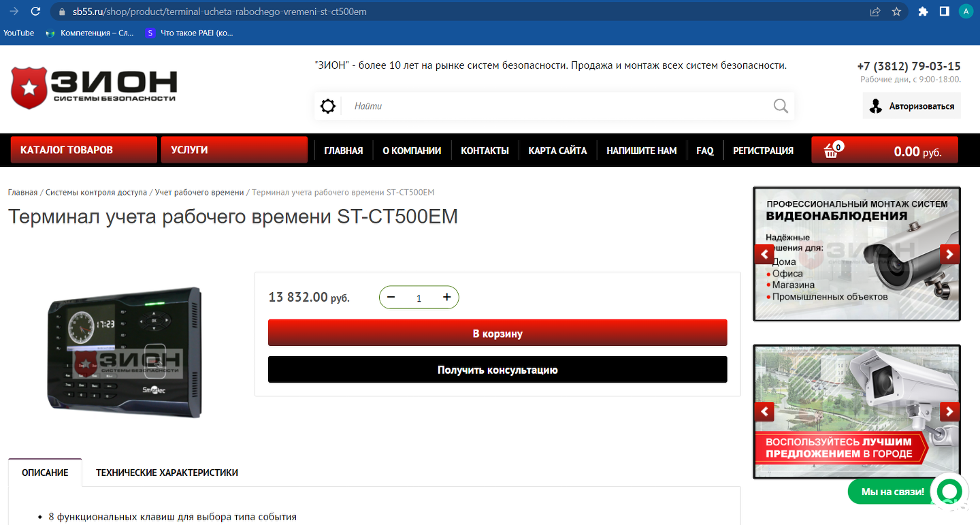Open Учет рабочего времени breadcrumb

tap(199, 193)
